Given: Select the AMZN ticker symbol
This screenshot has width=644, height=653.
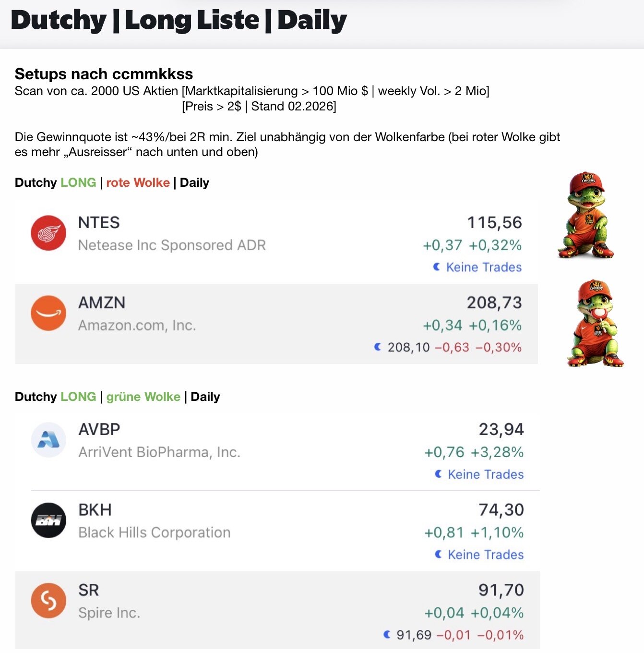Looking at the screenshot, I should 102,303.
